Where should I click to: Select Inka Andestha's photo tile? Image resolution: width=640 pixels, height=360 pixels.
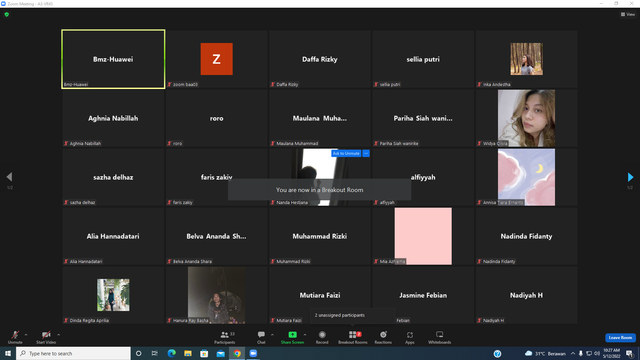tap(526, 59)
